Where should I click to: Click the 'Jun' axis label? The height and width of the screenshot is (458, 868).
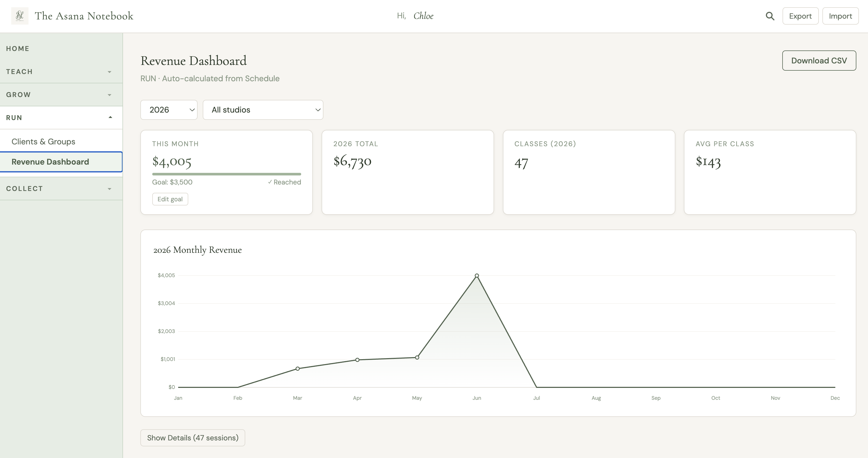point(477,398)
